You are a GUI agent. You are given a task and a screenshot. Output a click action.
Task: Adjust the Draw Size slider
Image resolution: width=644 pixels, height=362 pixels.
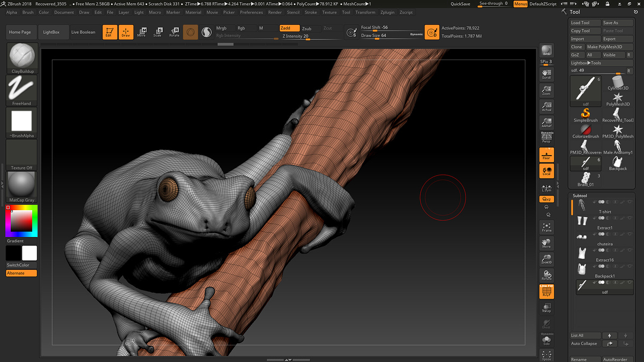tap(392, 36)
